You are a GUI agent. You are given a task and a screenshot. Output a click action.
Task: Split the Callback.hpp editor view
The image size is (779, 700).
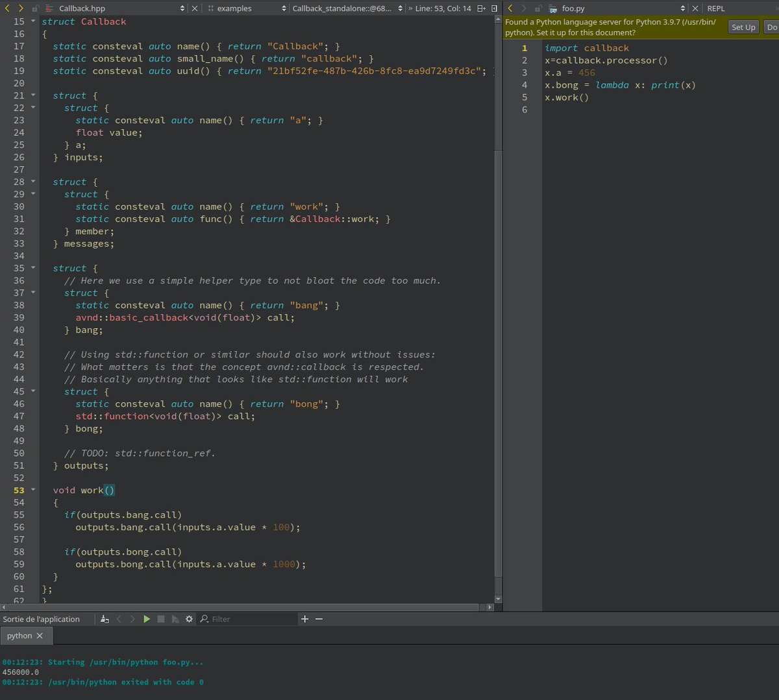480,8
